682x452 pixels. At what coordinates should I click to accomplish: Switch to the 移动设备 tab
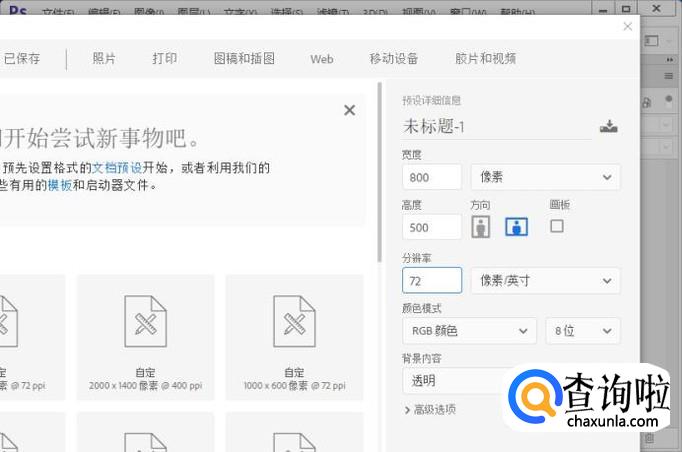(x=394, y=58)
